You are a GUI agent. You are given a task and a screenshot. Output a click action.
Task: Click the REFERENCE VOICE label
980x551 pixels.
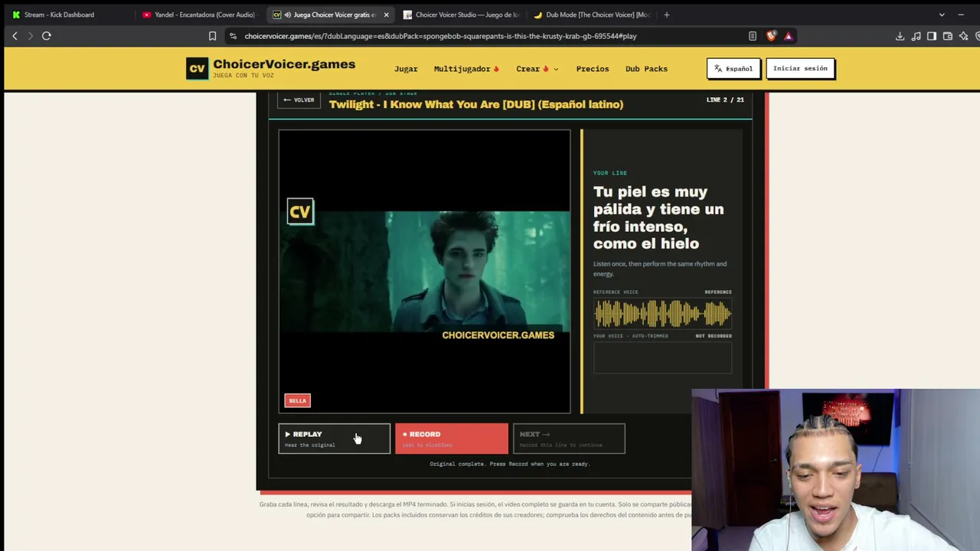pyautogui.click(x=616, y=292)
